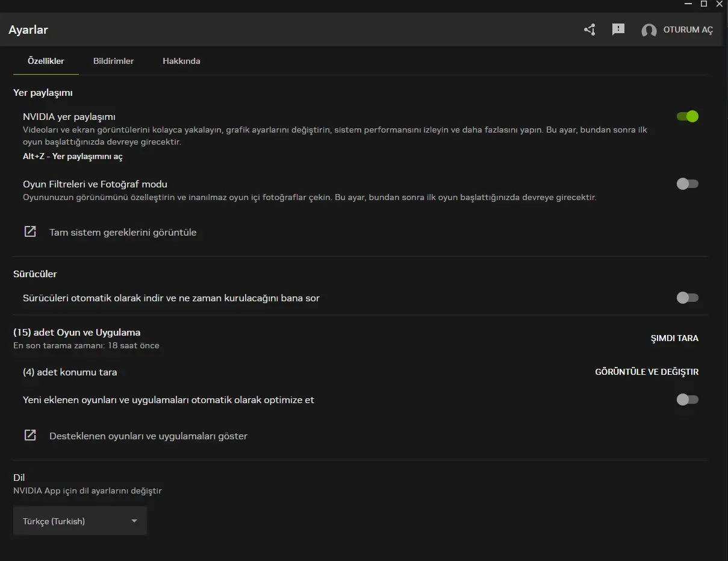This screenshot has width=728, height=561.
Task: Click the Yer paylaşımı section heading
Action: point(43,93)
